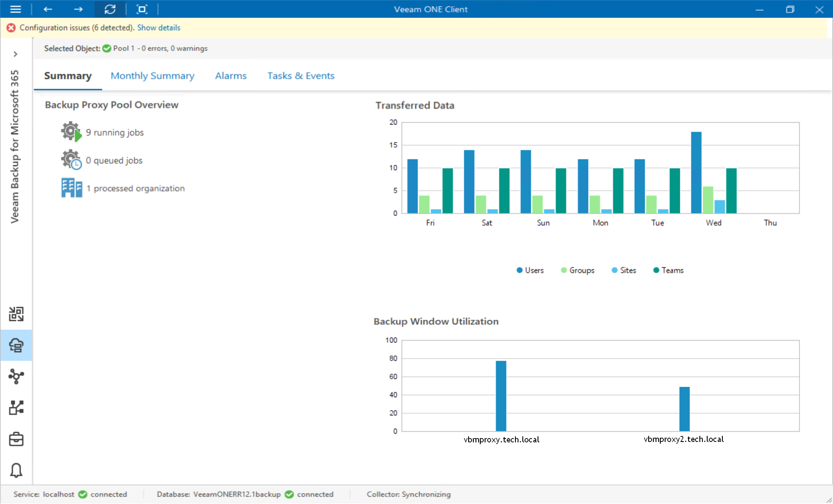
Task: Toggle the full screen mode icon
Action: point(142,9)
